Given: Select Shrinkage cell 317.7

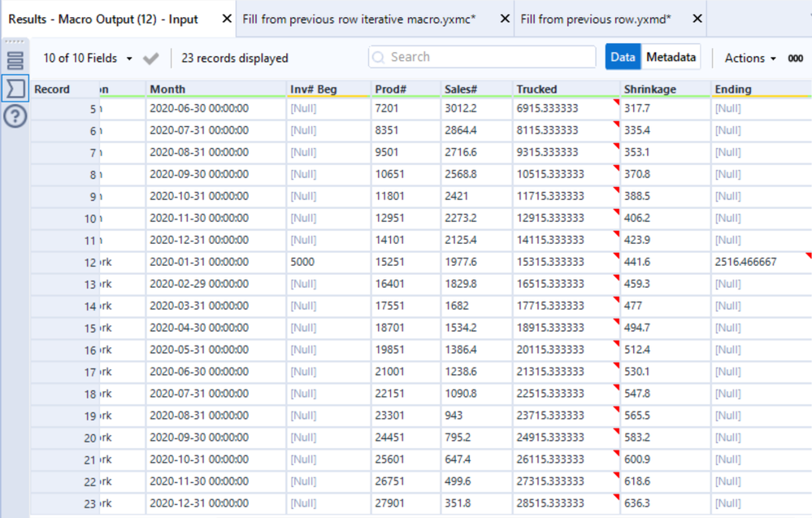Looking at the screenshot, I should click(665, 109).
